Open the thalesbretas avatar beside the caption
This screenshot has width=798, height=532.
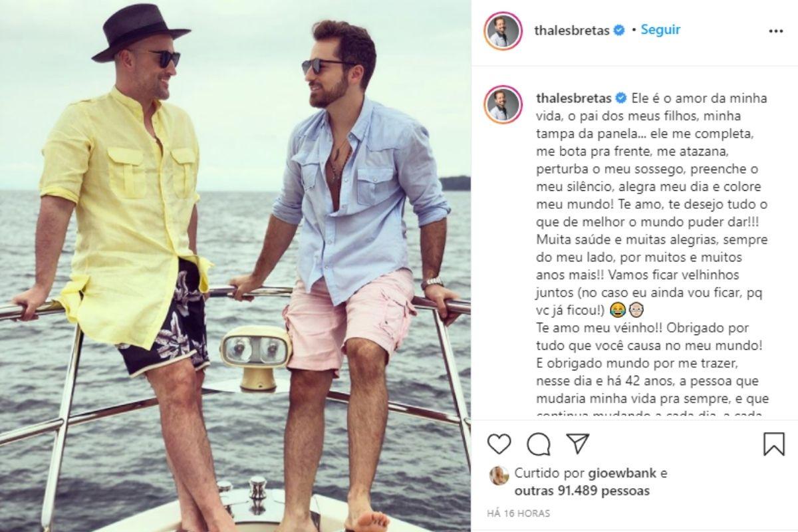(503, 104)
